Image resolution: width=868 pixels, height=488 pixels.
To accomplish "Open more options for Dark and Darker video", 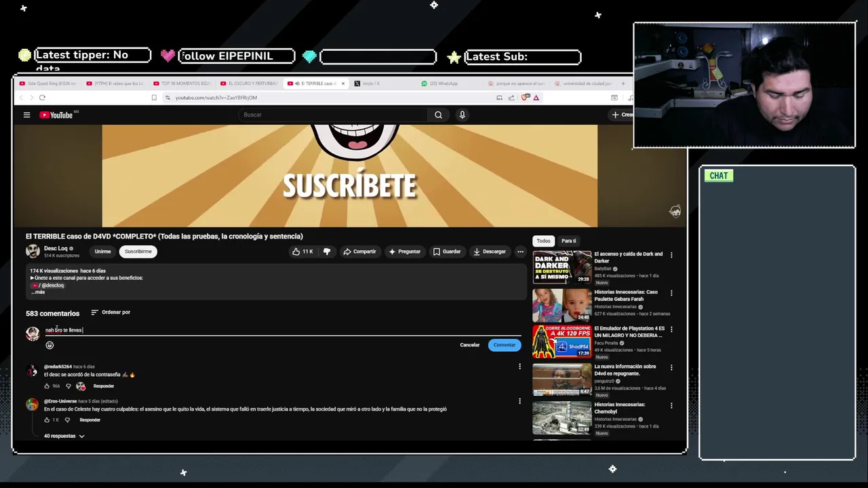I will 671,255.
